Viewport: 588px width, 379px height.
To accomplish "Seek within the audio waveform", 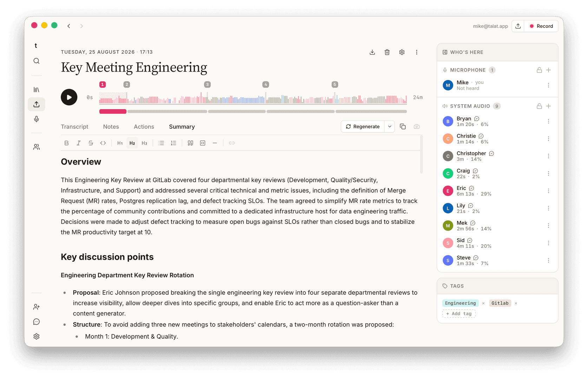I will tap(253, 98).
